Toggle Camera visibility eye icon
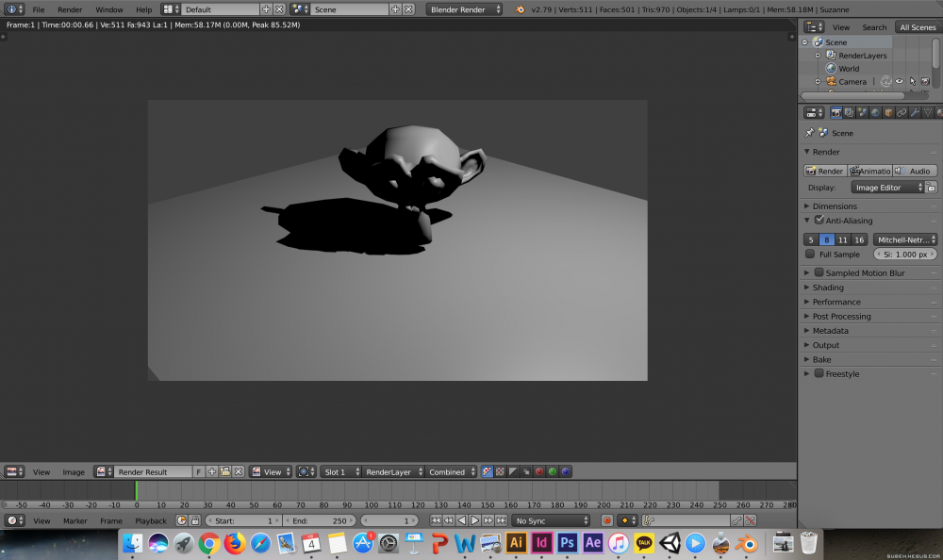Image resolution: width=943 pixels, height=560 pixels. pyautogui.click(x=899, y=81)
